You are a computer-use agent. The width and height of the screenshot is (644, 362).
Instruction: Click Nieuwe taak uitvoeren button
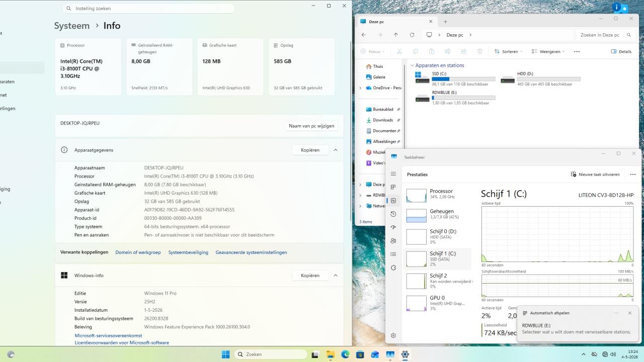595,174
